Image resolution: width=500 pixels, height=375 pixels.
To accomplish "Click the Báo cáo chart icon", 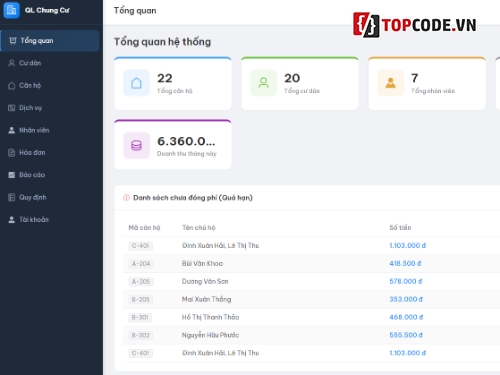I will [12, 175].
